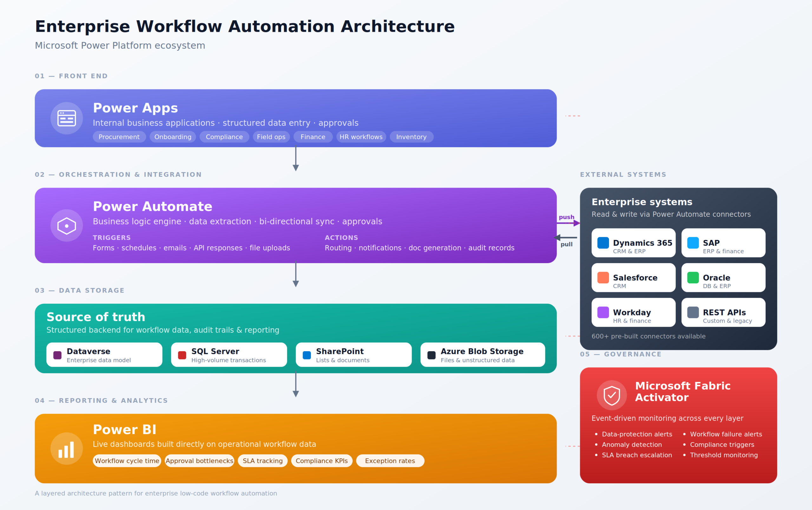
Task: Click the pull arrow label
Action: point(566,244)
